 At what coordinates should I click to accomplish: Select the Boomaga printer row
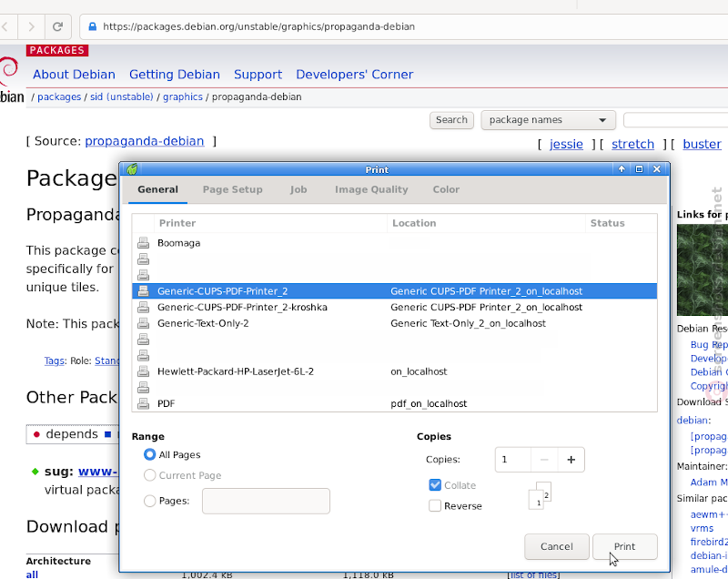[x=395, y=243]
